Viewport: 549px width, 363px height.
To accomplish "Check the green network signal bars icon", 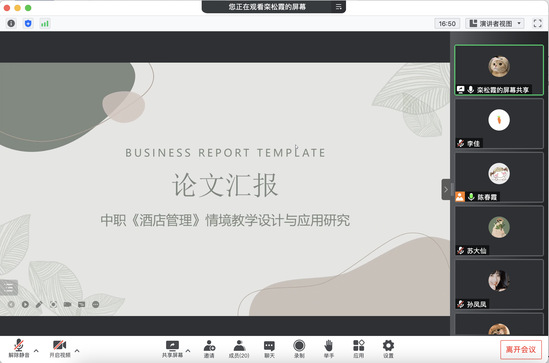I will (44, 23).
